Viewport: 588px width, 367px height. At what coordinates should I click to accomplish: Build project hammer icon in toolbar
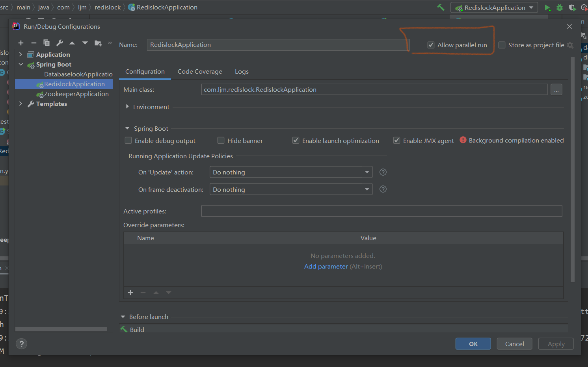441,7
